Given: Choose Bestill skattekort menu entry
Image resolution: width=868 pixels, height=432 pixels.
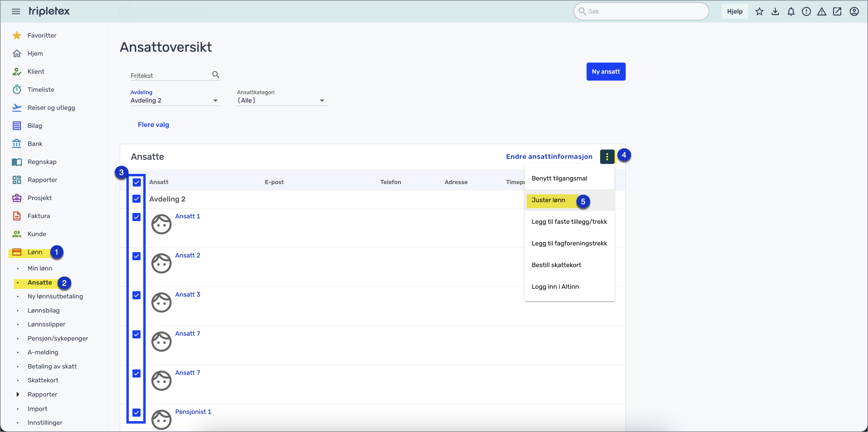Looking at the screenshot, I should [x=556, y=265].
